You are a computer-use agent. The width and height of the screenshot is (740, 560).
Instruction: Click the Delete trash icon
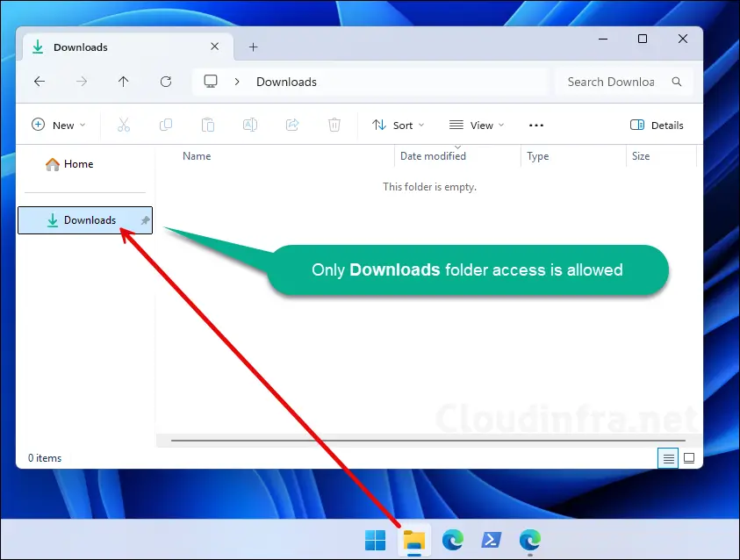pos(334,126)
